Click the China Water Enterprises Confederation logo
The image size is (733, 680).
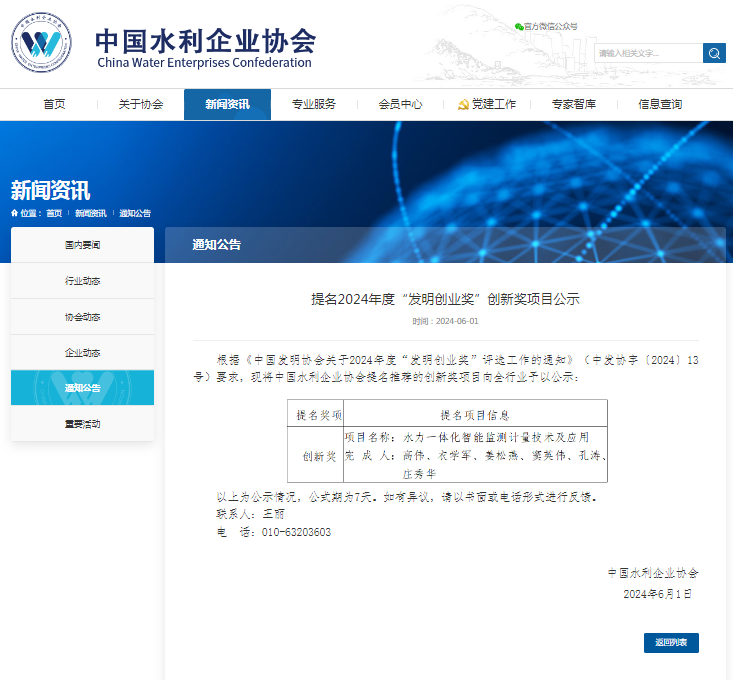pos(41,42)
